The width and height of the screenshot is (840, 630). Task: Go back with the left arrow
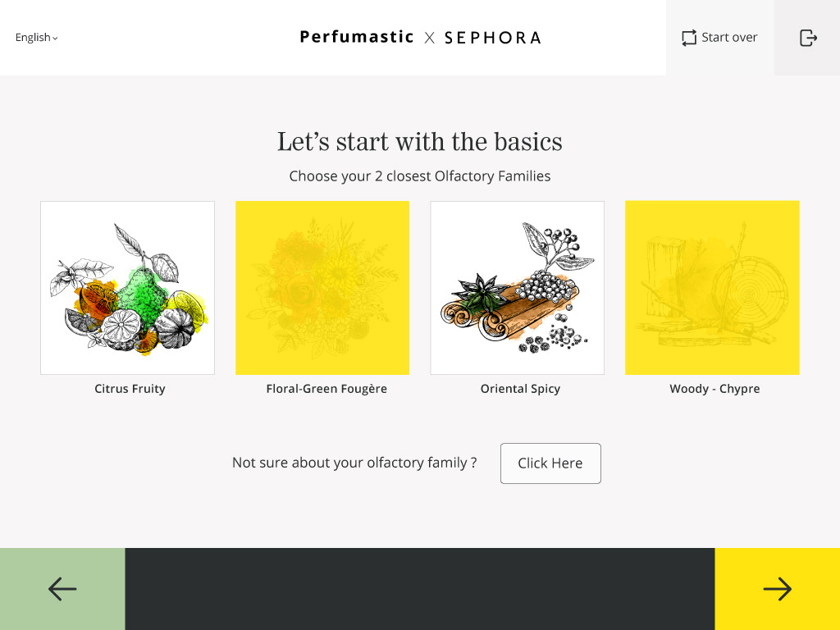coord(62,589)
